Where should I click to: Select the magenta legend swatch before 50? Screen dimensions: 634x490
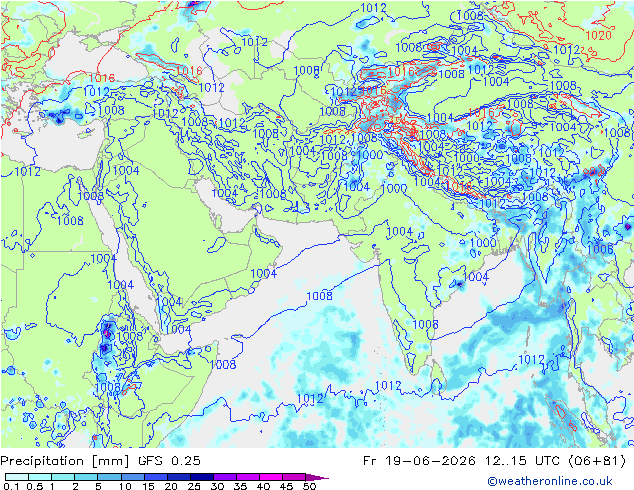click(x=294, y=477)
